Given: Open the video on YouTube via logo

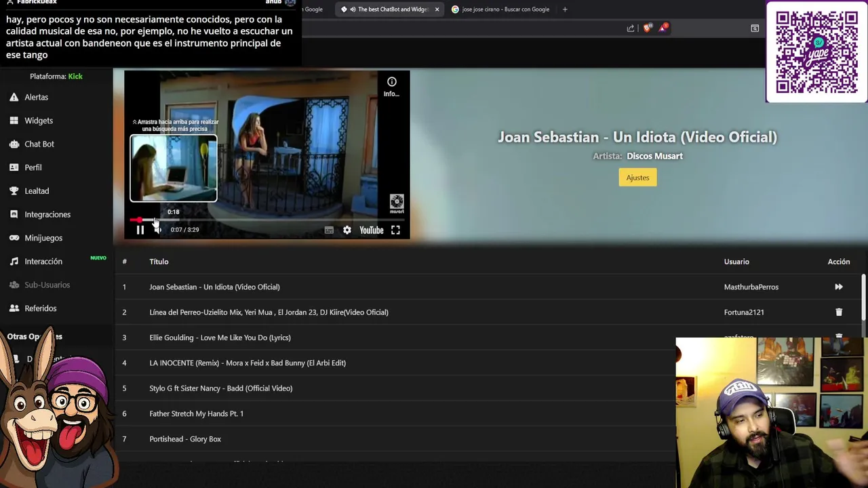Looking at the screenshot, I should 372,230.
